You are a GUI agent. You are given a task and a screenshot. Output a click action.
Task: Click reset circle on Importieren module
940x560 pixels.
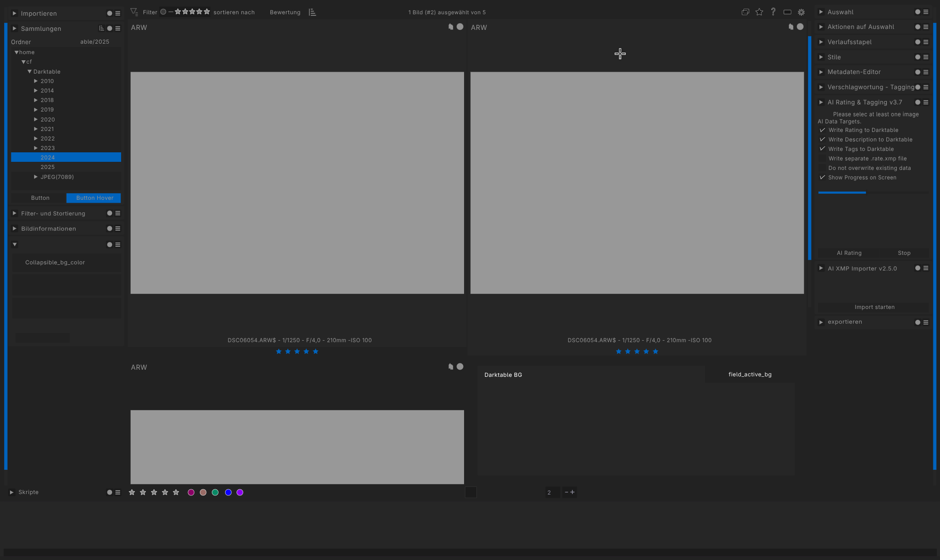pyautogui.click(x=110, y=13)
